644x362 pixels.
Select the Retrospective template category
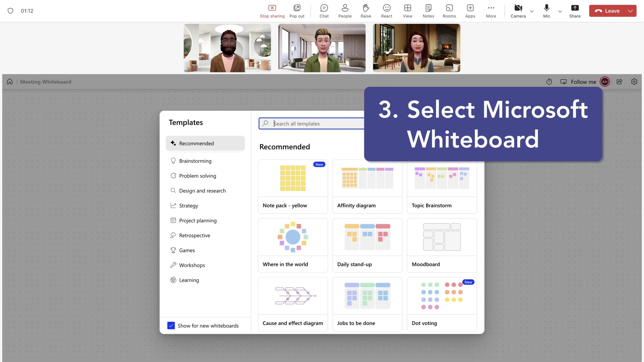194,235
